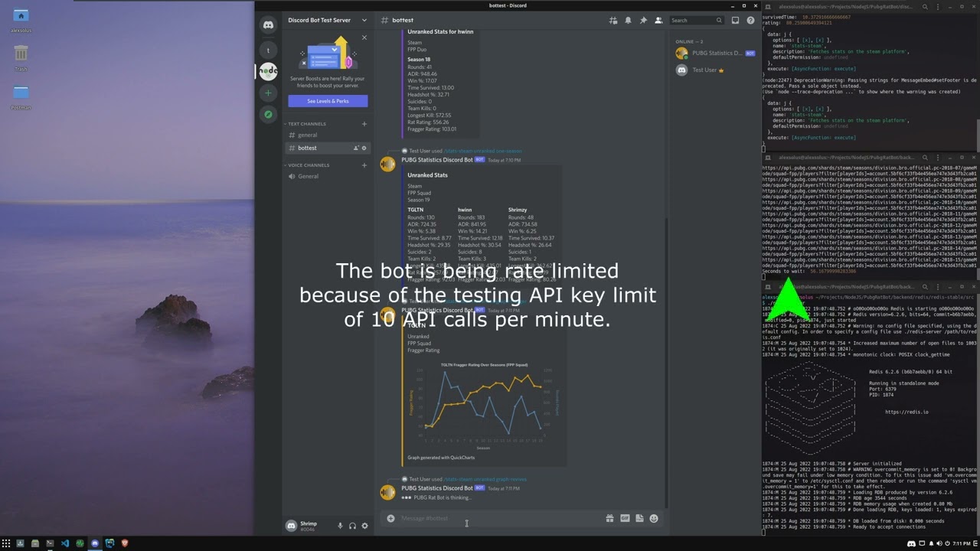Click the taskbar clock showing 7:11 PM
Viewport: 980px width, 551px height.
(x=962, y=543)
